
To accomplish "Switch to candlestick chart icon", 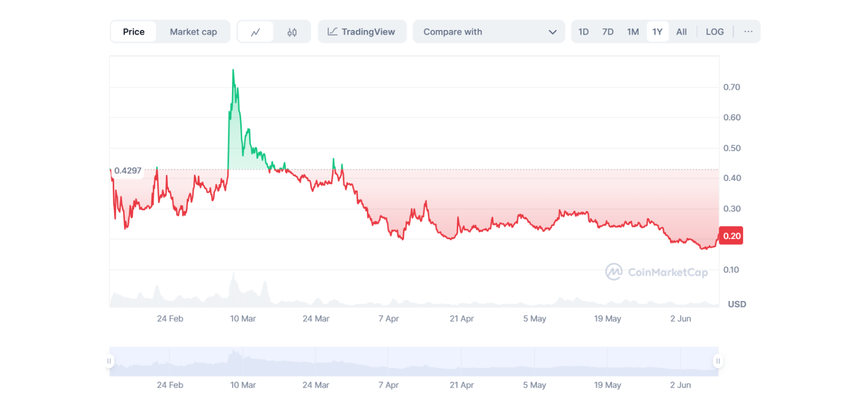I will pyautogui.click(x=292, y=32).
